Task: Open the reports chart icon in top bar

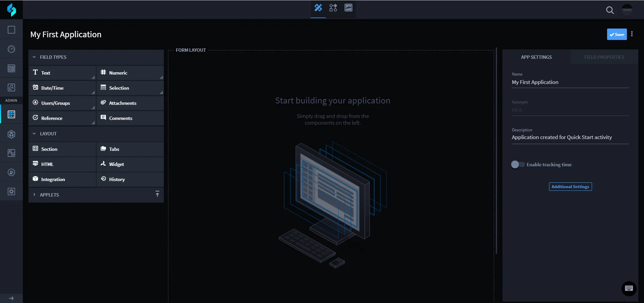Action: point(348,8)
